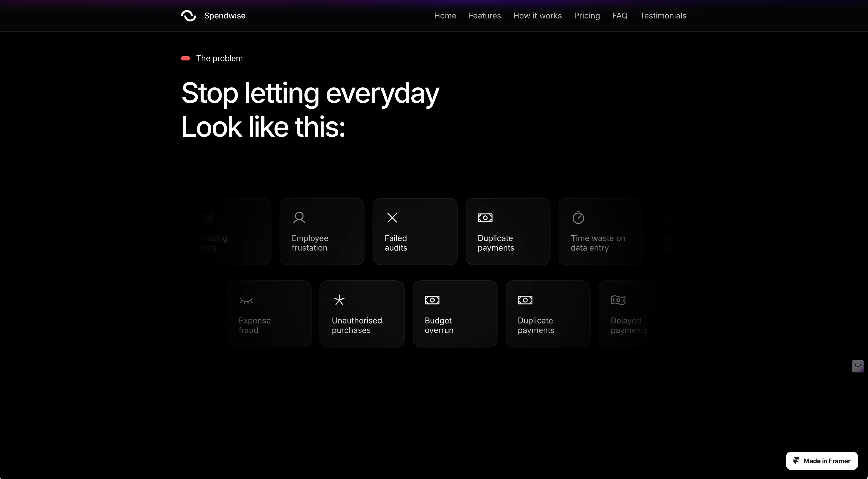Click the Spendwise swirl logo icon
Viewport: 868px width, 479px height.
[x=188, y=16]
